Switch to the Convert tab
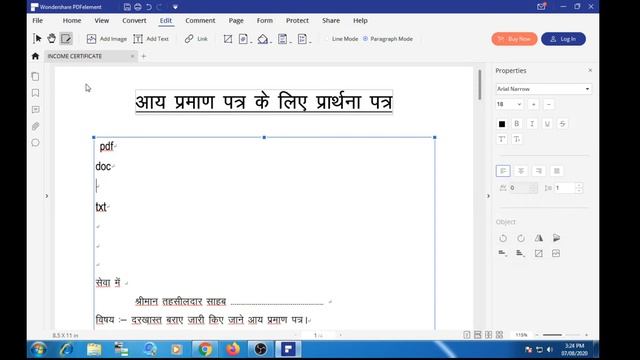The image size is (640, 360). tap(134, 20)
